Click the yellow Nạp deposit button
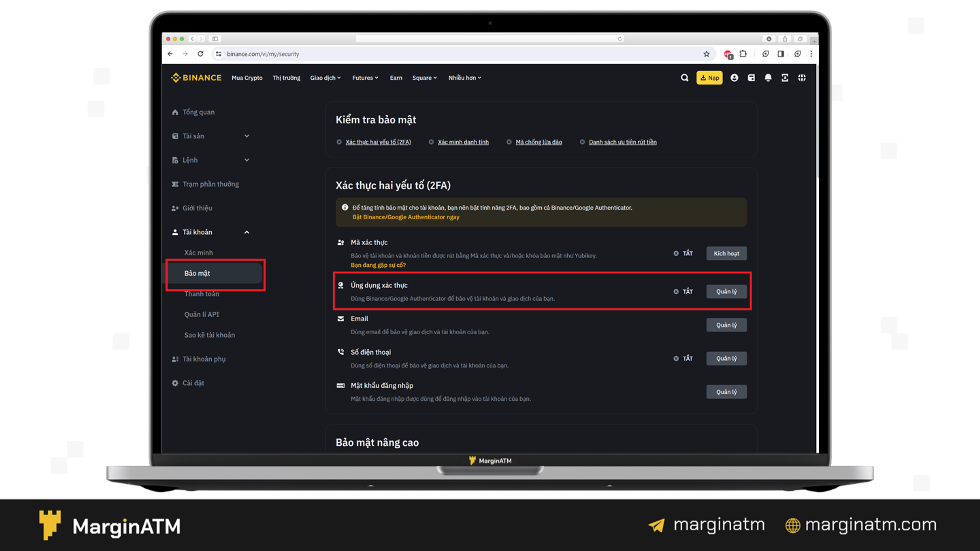The height and width of the screenshot is (551, 980). pos(709,78)
